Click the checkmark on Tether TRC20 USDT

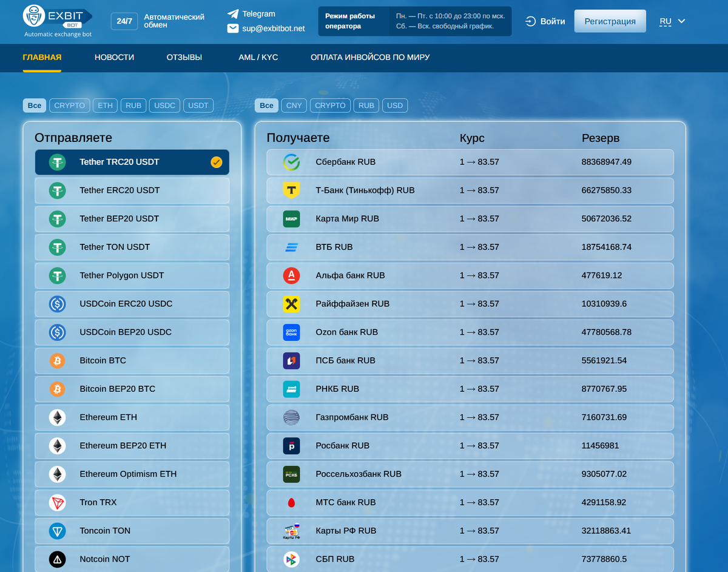[217, 162]
